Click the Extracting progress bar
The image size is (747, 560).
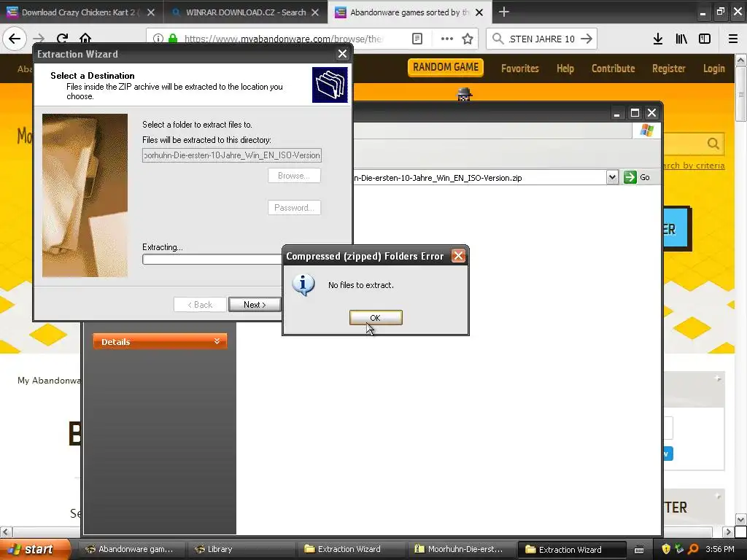212,260
